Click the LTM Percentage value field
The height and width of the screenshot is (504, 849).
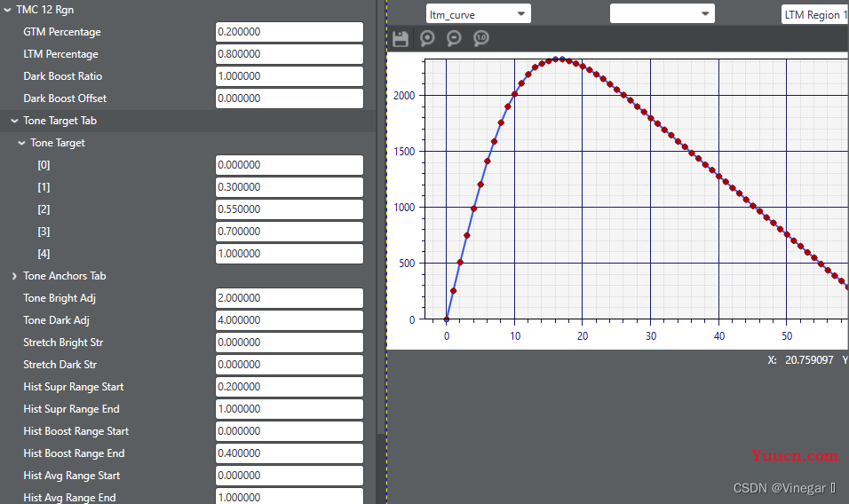click(289, 54)
